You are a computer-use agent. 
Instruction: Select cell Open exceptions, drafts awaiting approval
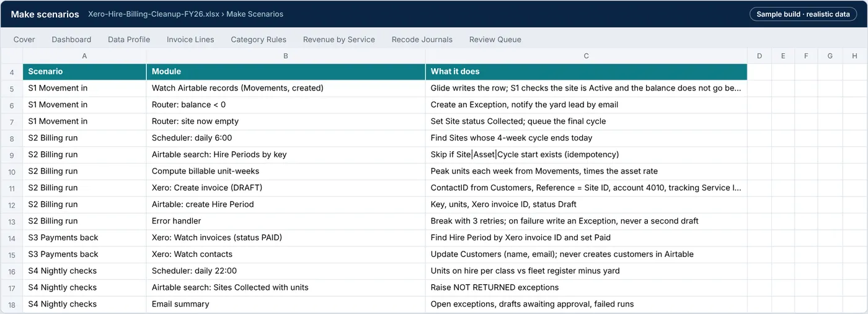click(587, 304)
